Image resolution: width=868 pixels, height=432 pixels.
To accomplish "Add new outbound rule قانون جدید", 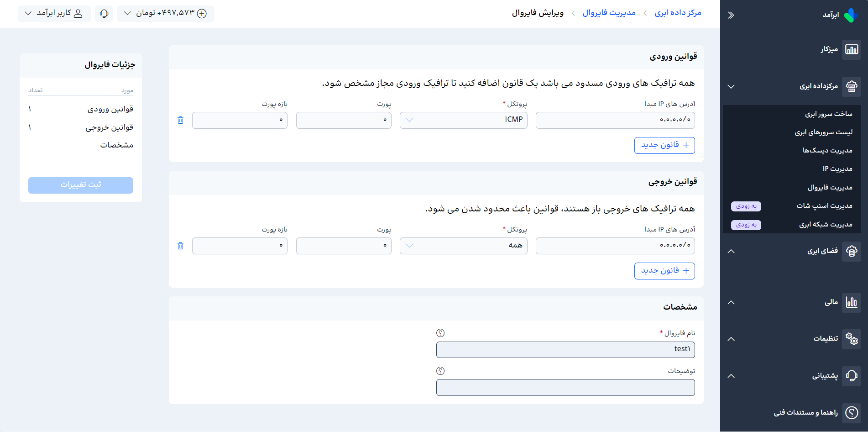I will 664,271.
